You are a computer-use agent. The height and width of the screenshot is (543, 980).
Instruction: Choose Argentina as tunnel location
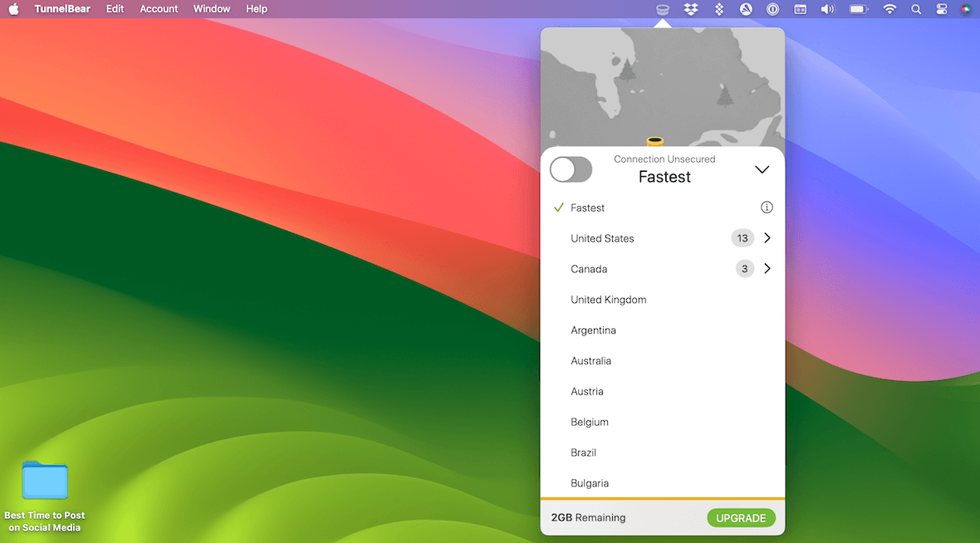tap(663, 330)
